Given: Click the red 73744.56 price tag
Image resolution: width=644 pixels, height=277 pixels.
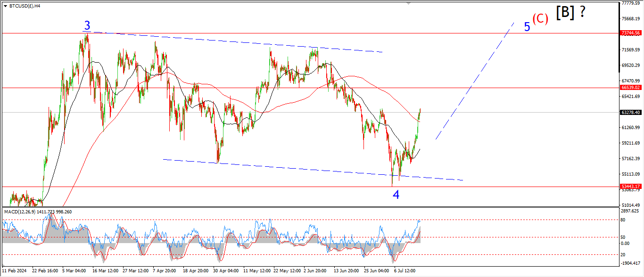Looking at the screenshot, I should (630, 33).
